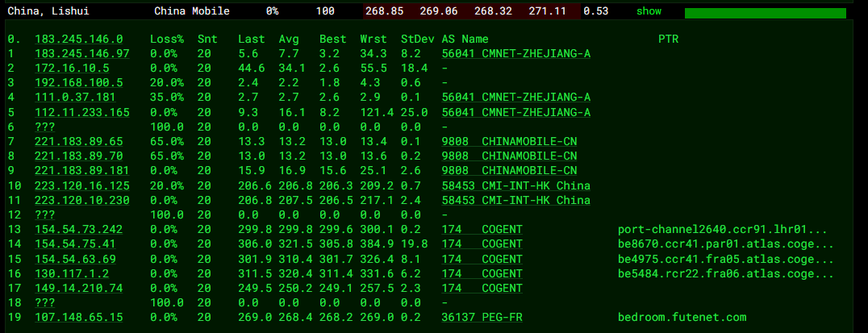Open AS link CMNET-ZHEJIANG-A in hop 5
Viewport: 868px width, 333px height.
tap(516, 112)
